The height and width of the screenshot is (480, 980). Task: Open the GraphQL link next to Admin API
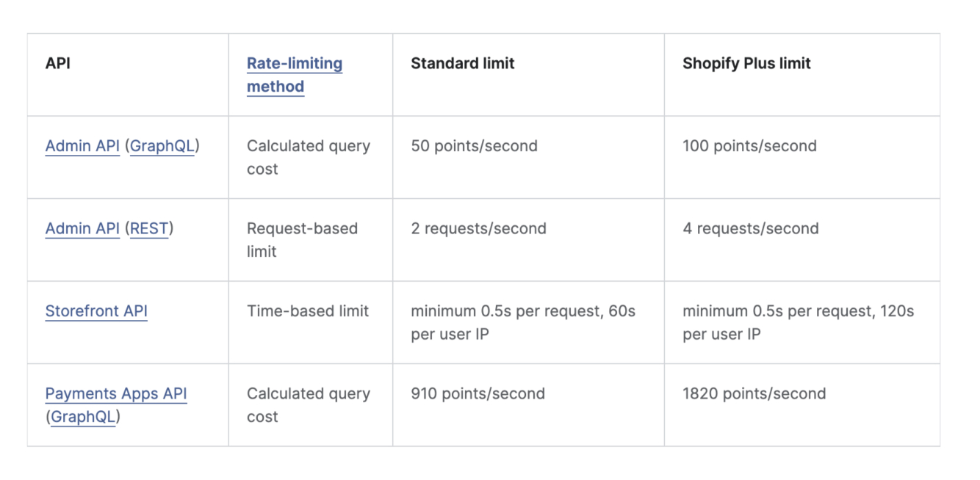[162, 146]
